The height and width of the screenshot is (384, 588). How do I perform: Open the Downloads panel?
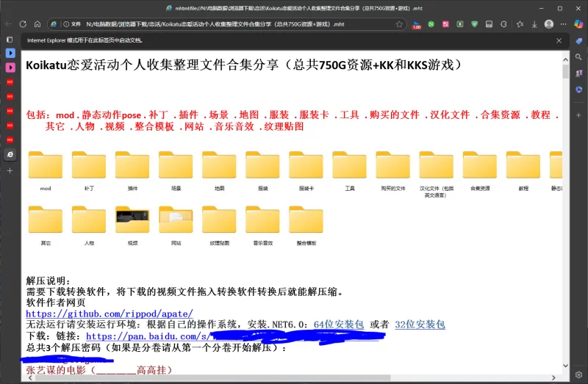point(534,24)
